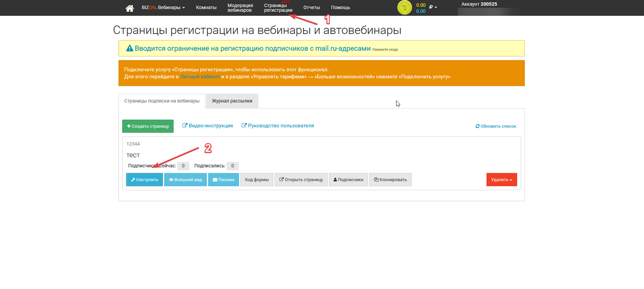The width and height of the screenshot is (644, 289).
Task: Open Настроить wrench settings button
Action: point(144,180)
